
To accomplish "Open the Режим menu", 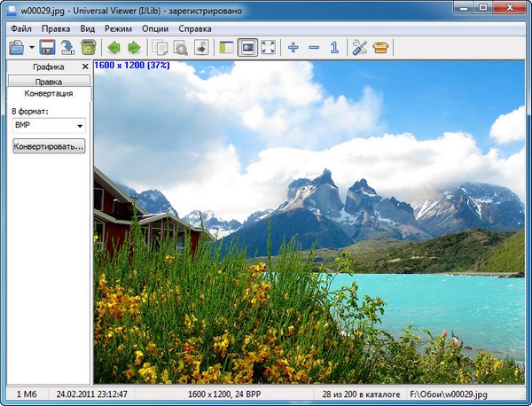I will (x=118, y=29).
